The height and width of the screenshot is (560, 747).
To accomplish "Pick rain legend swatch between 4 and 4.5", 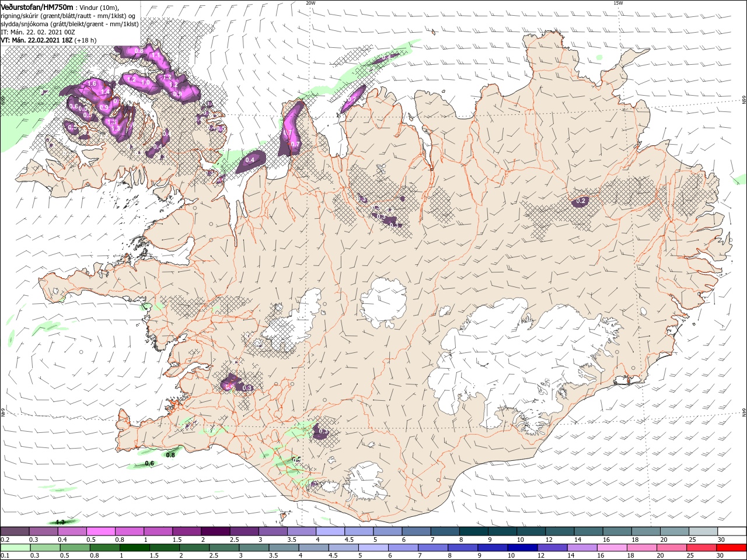I will pyautogui.click(x=314, y=548).
